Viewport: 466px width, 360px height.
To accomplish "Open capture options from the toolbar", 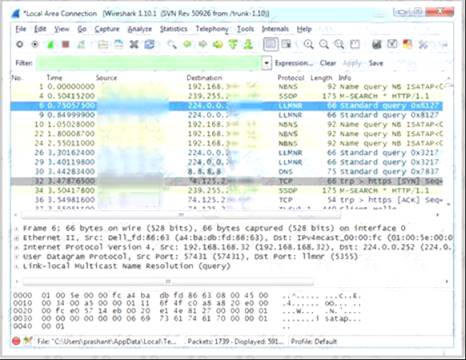I will click(x=35, y=44).
